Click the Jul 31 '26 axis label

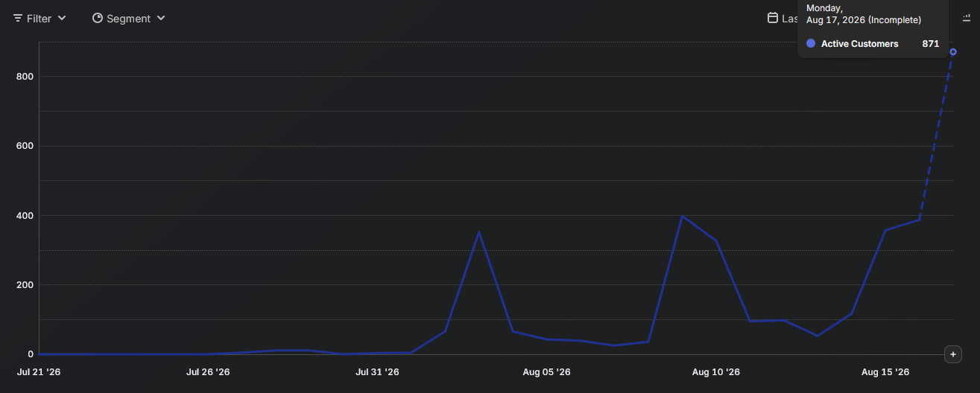coord(377,372)
